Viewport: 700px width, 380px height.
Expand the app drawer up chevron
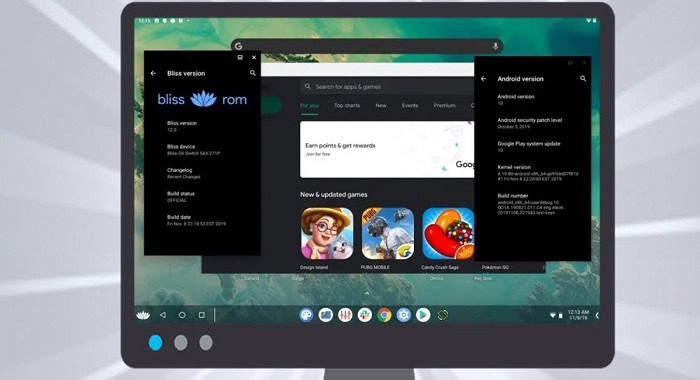[367, 293]
